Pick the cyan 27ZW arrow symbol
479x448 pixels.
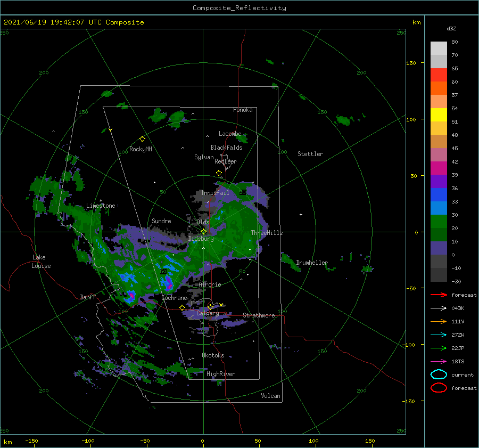[x=439, y=335]
